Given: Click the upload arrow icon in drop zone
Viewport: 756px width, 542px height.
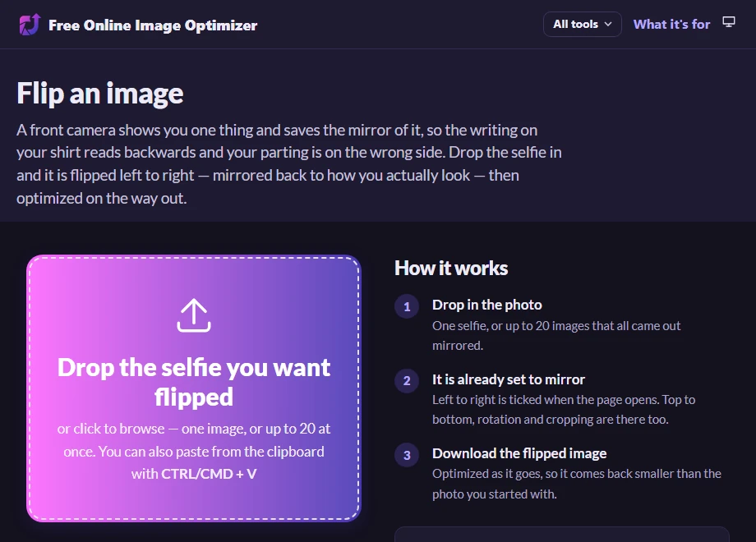Looking at the screenshot, I should 194,315.
